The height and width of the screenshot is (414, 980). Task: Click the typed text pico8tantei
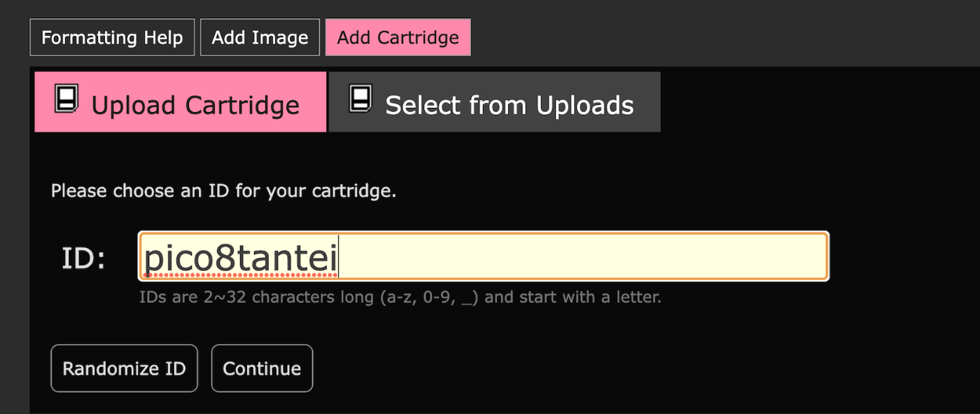coord(241,259)
